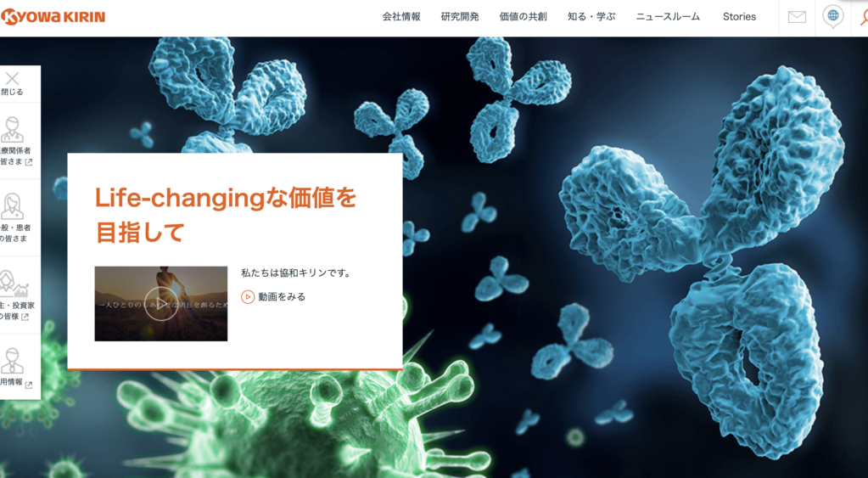Viewport: 868px width, 478px height.
Task: Open the globe language selector icon
Action: click(x=832, y=17)
